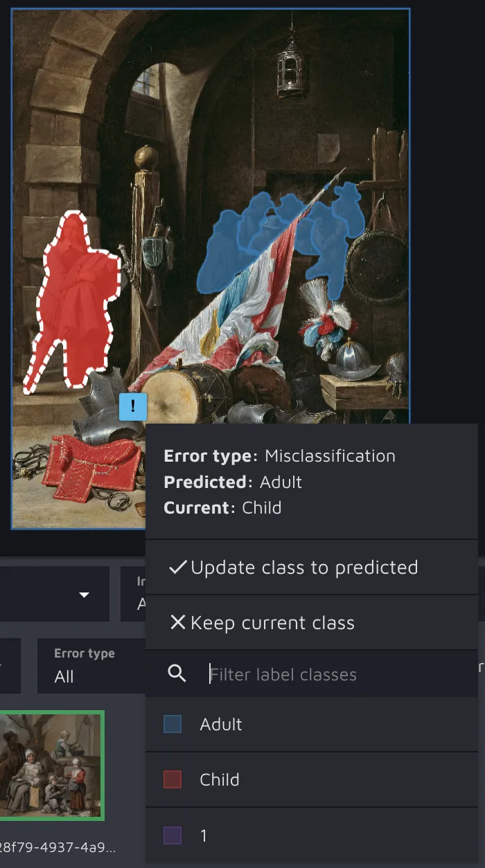Click X icon beside Keep current class
This screenshot has height=868, width=485.
(x=178, y=622)
